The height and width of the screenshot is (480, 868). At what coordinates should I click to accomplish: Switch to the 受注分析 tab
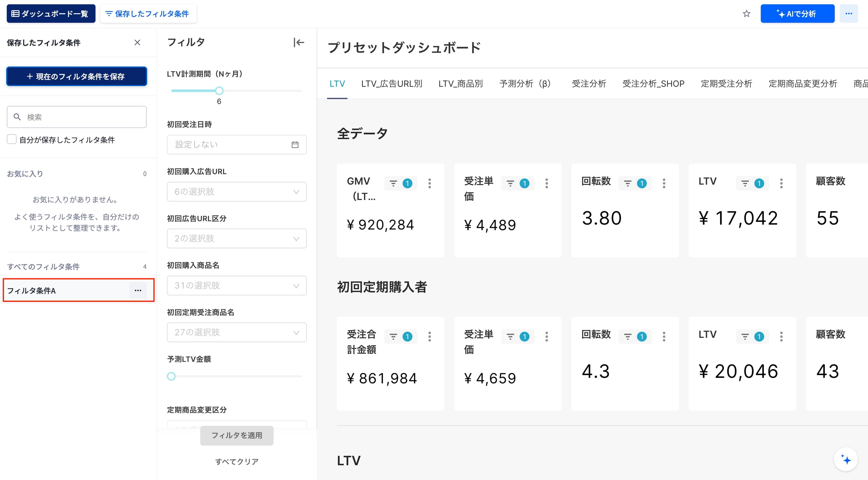click(x=589, y=84)
